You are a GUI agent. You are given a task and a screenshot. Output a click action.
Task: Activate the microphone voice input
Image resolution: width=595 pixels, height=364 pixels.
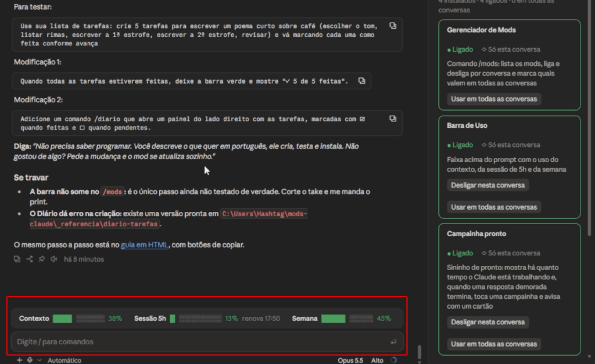[30, 360]
